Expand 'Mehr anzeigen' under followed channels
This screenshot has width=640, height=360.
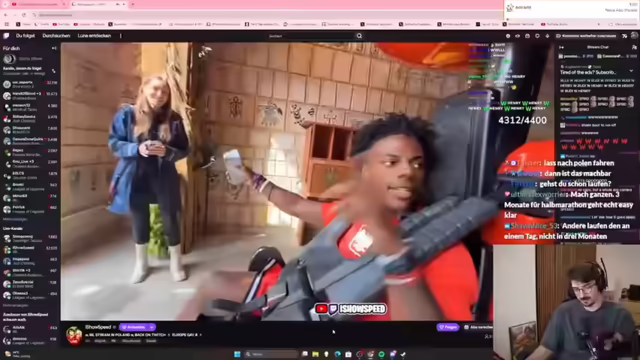pyautogui.click(x=15, y=219)
